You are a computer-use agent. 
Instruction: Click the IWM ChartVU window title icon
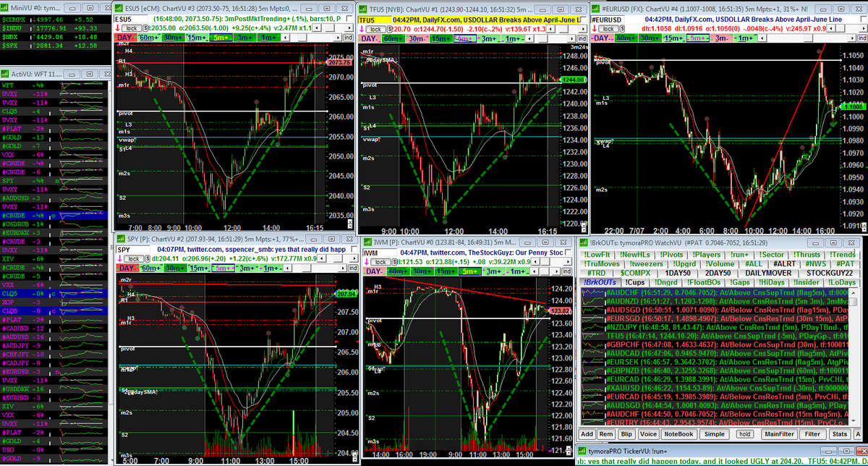pos(367,242)
